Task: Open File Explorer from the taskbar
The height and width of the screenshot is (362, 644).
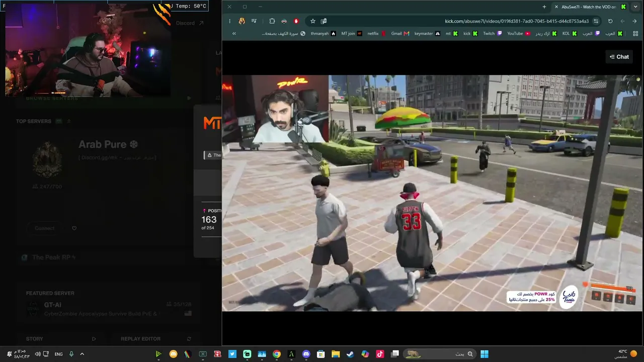Action: [336, 354]
